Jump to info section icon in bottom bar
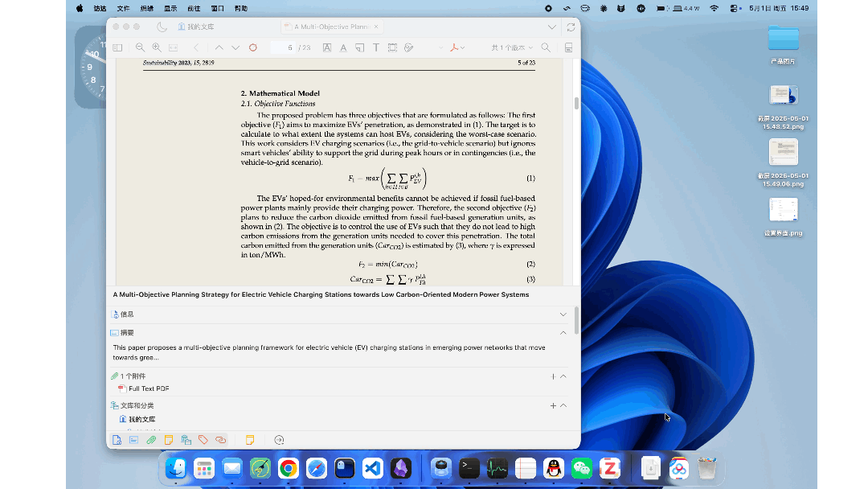868x489 pixels. tap(117, 440)
